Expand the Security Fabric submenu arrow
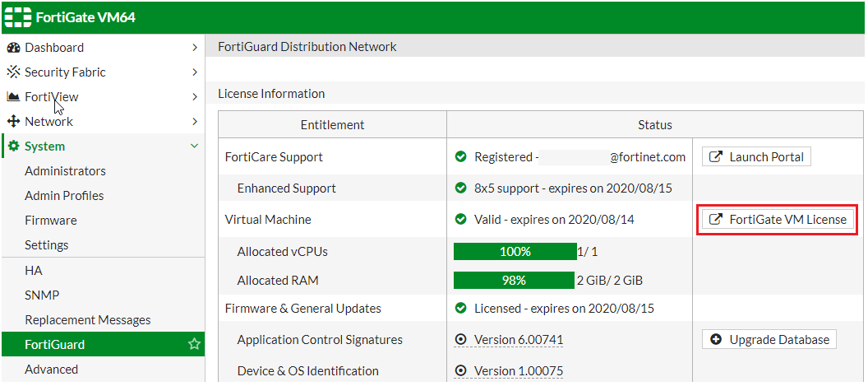 194,72
